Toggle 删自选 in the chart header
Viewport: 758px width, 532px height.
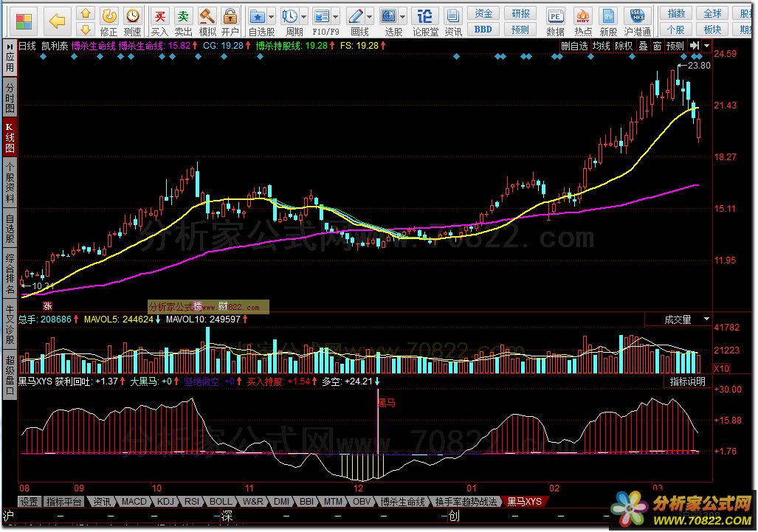point(574,46)
